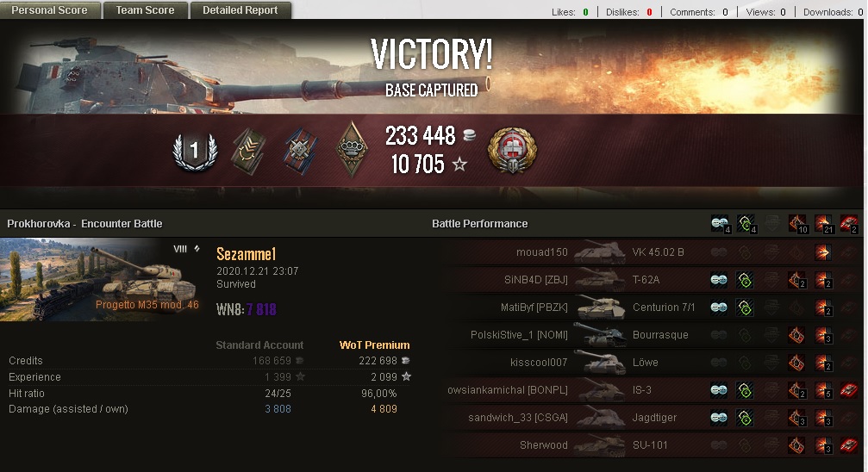This screenshot has height=472, width=868.
Task: Click the spotted enemies header icon
Action: [x=720, y=224]
